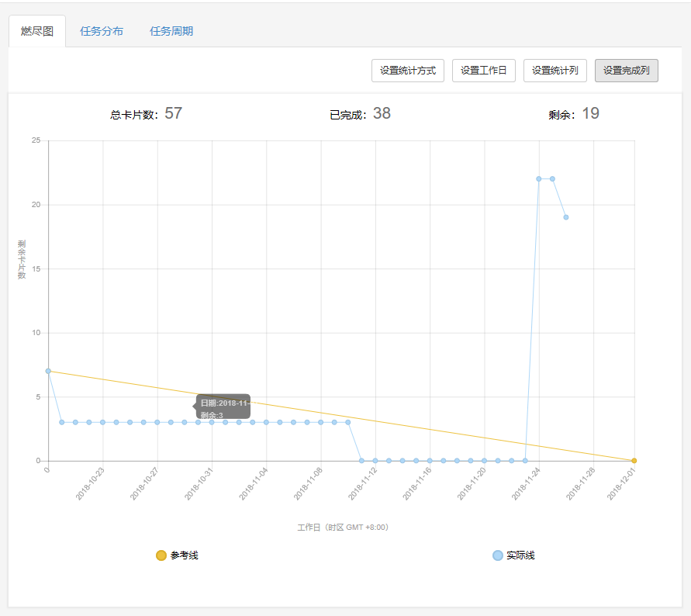Click the y-axis label 10
This screenshot has height=616, width=691.
(x=36, y=333)
